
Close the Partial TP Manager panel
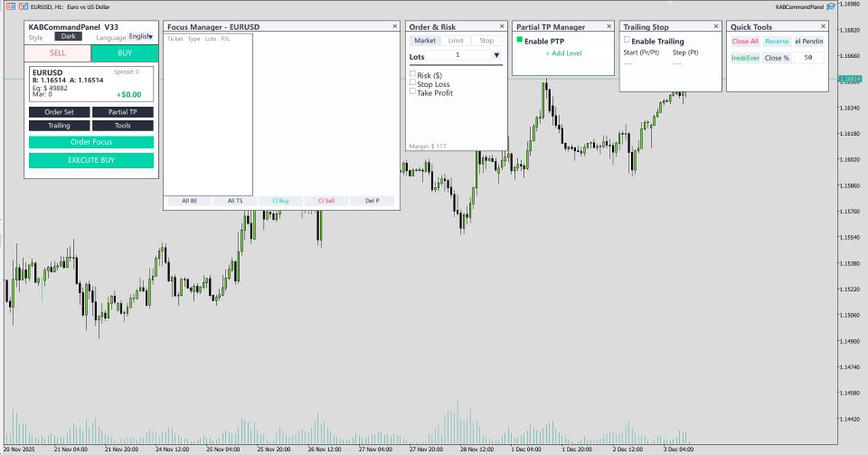coord(609,26)
